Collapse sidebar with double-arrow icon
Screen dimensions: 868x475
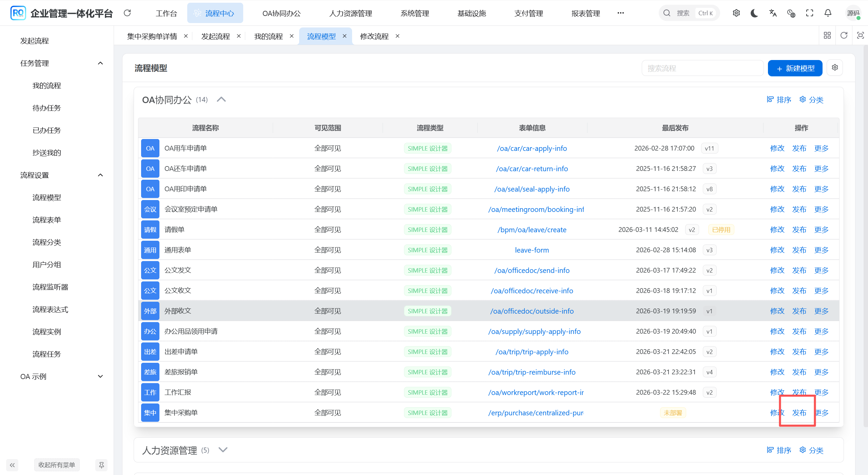click(x=12, y=465)
